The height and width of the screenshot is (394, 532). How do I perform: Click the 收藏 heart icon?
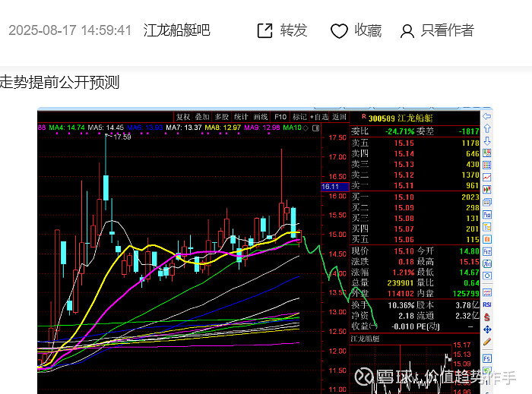(x=339, y=31)
